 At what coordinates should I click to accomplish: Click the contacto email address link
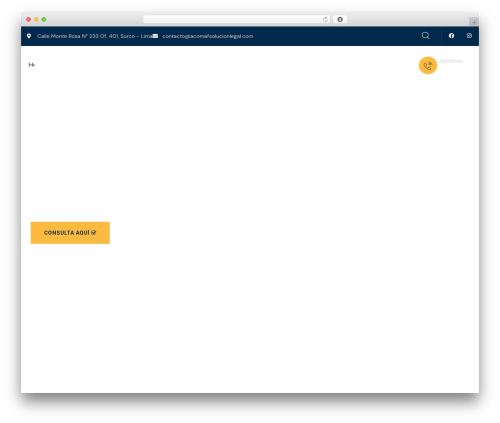pos(208,36)
